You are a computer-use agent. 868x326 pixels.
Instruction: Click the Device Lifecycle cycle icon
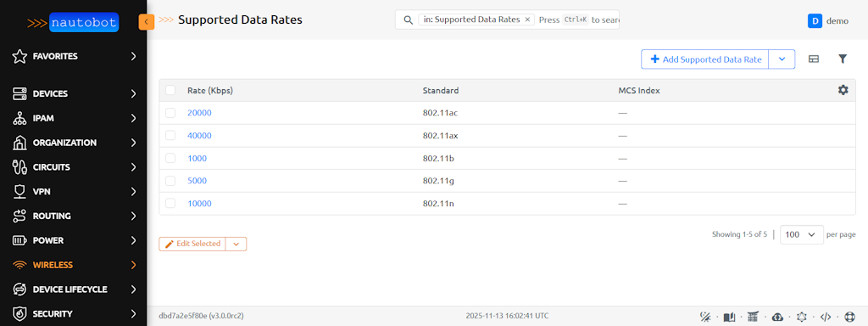click(x=19, y=289)
